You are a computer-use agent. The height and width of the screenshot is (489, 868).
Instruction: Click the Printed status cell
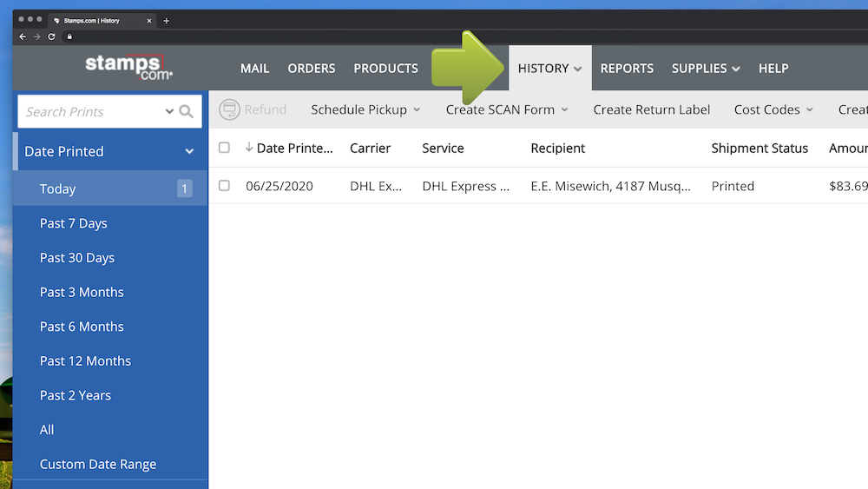click(x=733, y=186)
